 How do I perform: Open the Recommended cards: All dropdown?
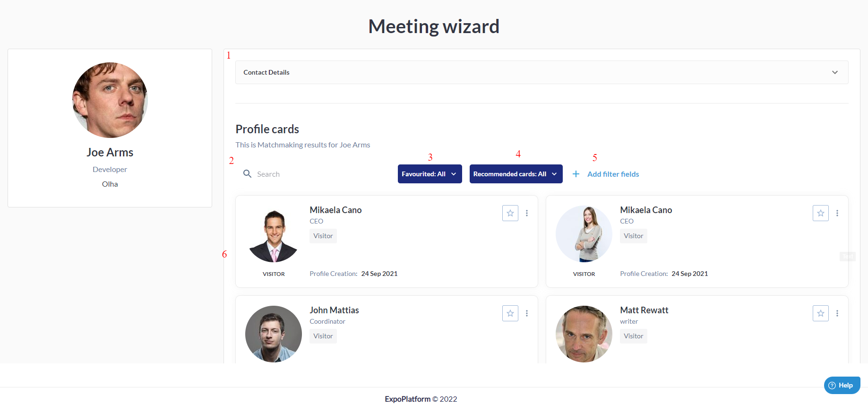(x=516, y=174)
